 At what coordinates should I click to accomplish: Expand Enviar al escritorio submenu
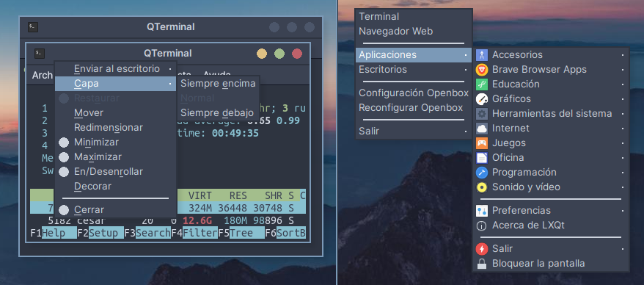pyautogui.click(x=116, y=69)
